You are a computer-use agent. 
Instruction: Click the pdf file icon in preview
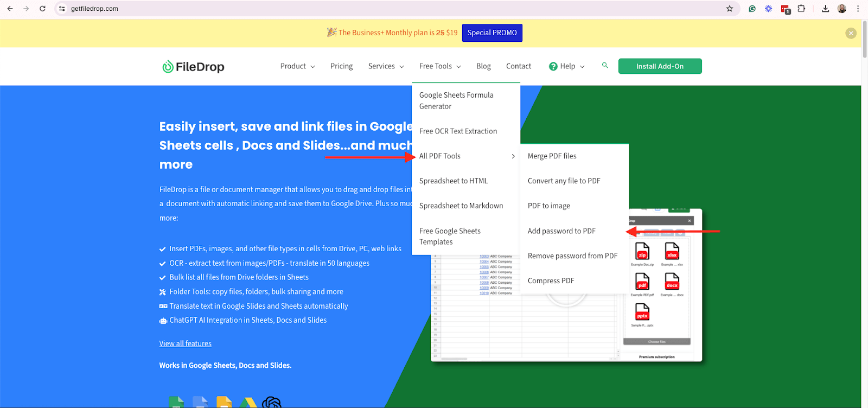[642, 282]
